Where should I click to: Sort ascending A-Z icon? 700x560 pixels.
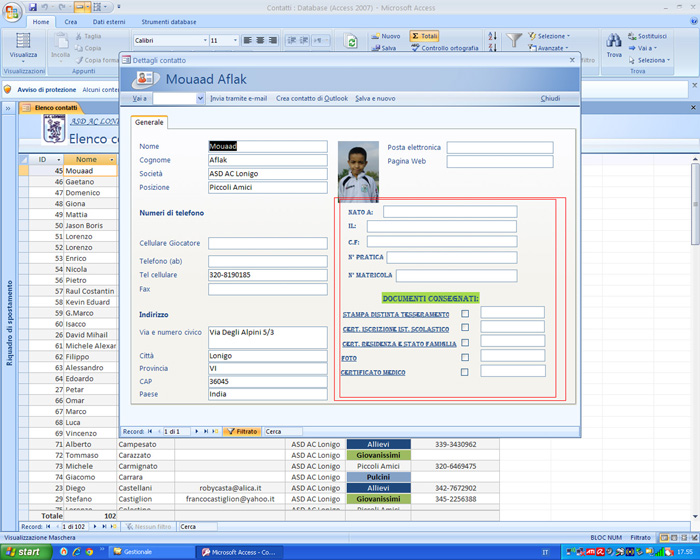[x=492, y=36]
